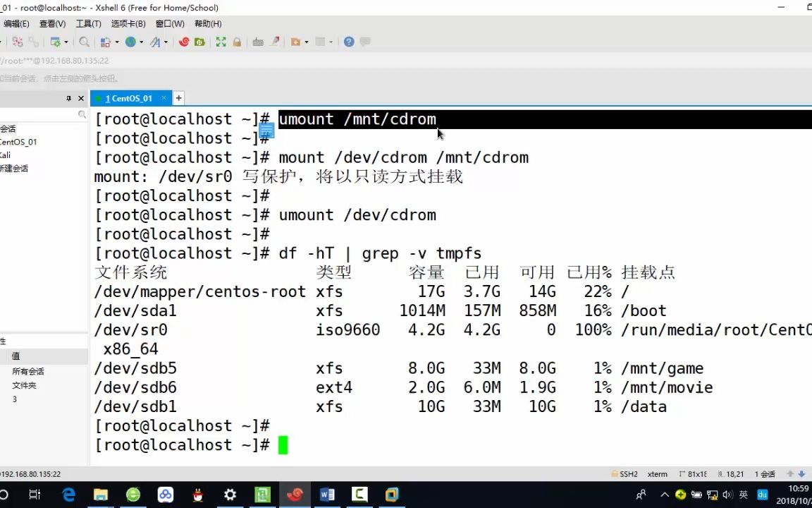Click the blue script note icon in terminal
Screen dimensions: 812x508
(x=266, y=130)
